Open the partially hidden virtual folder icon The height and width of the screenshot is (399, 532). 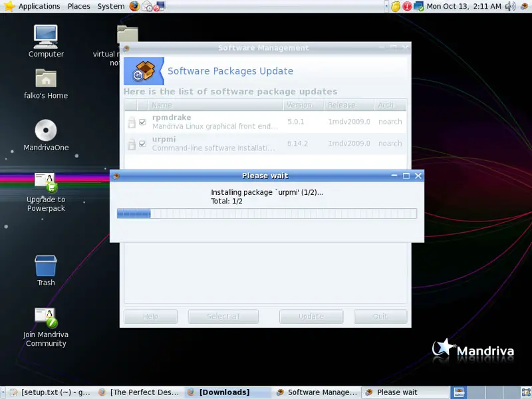click(127, 34)
